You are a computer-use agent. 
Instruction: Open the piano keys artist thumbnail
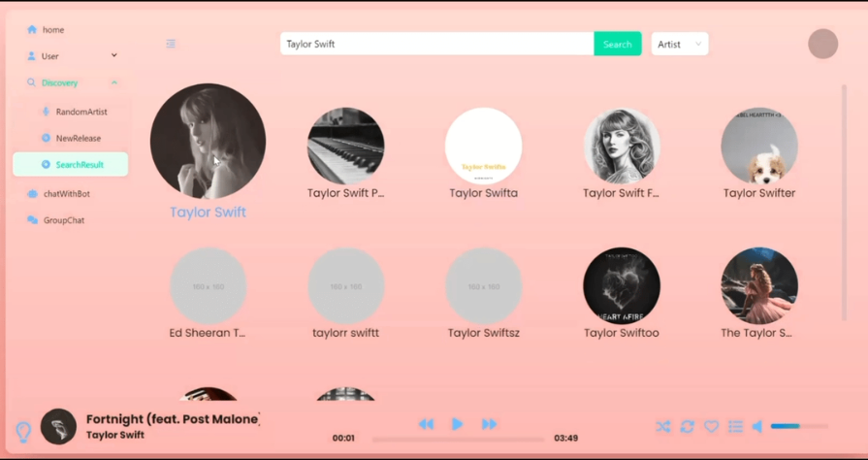(x=346, y=146)
